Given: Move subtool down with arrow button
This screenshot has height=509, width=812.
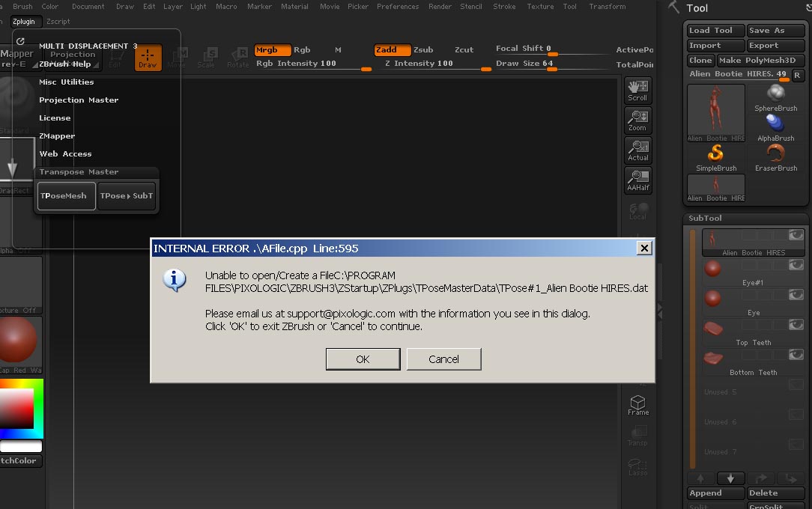Looking at the screenshot, I should (730, 478).
